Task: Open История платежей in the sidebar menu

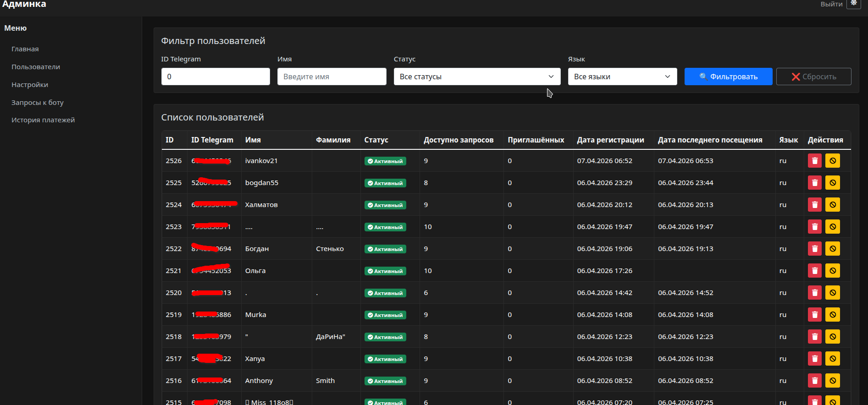Action: coord(43,120)
